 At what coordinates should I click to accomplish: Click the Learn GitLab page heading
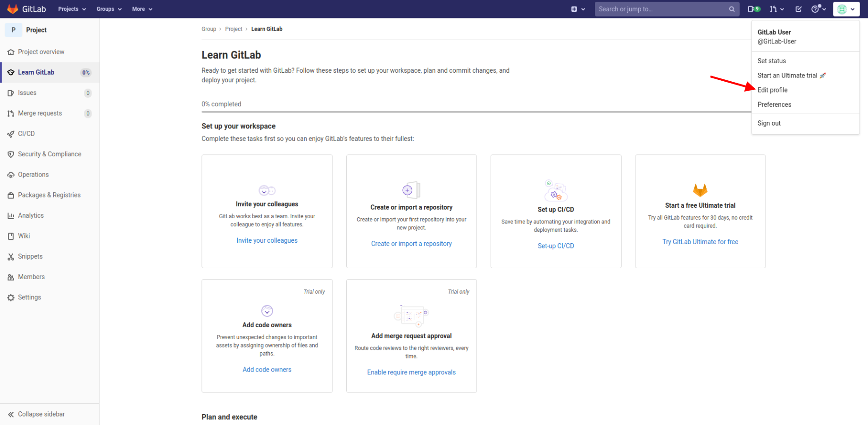[x=231, y=55]
